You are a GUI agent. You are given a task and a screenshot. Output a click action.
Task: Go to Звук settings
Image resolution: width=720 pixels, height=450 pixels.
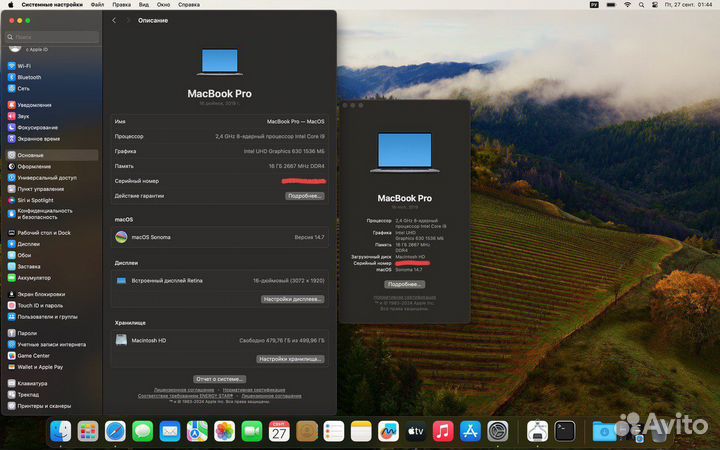pyautogui.click(x=52, y=116)
